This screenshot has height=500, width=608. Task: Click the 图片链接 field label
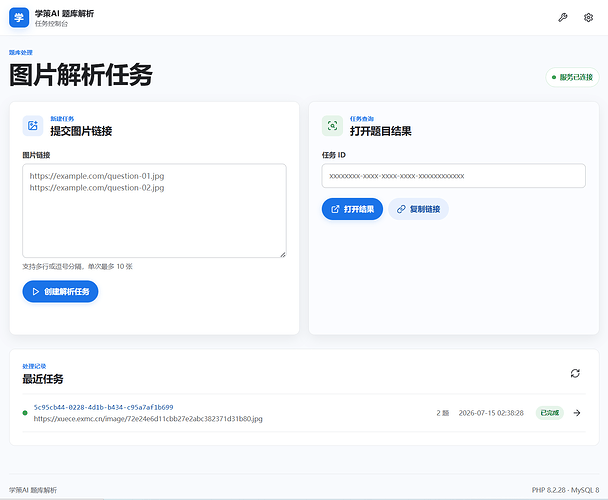tap(36, 155)
